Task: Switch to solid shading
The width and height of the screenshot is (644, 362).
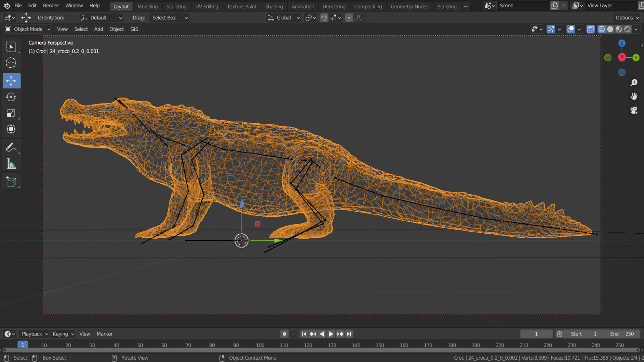Action: click(610, 29)
